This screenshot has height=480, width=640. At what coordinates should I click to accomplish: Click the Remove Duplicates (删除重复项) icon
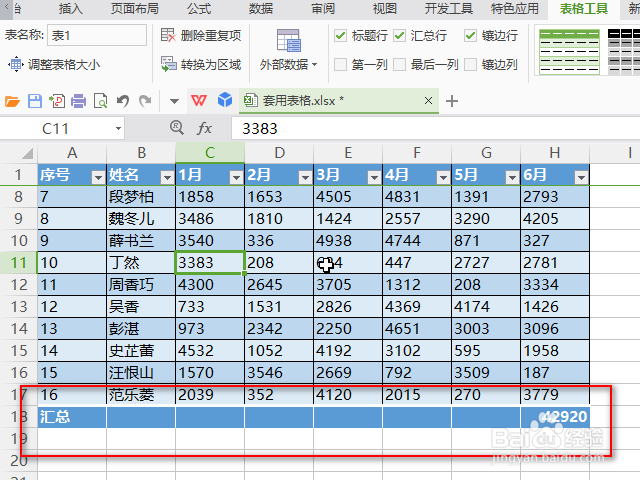pos(168,35)
